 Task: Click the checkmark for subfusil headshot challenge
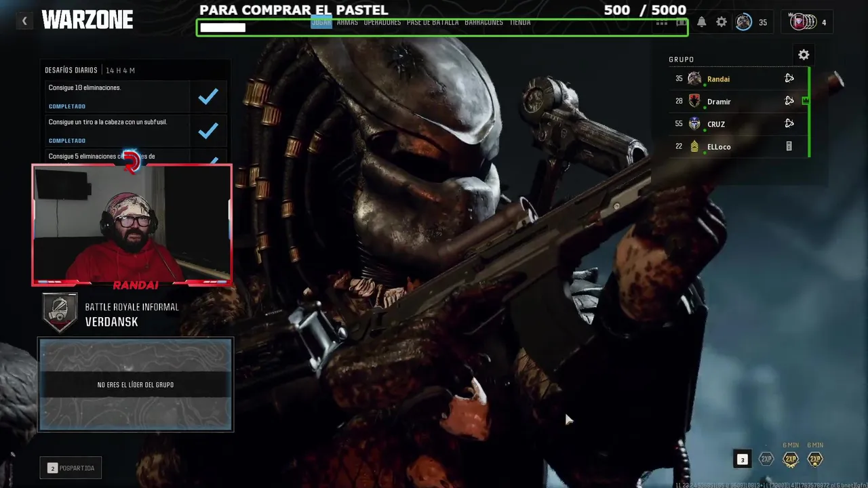(208, 130)
